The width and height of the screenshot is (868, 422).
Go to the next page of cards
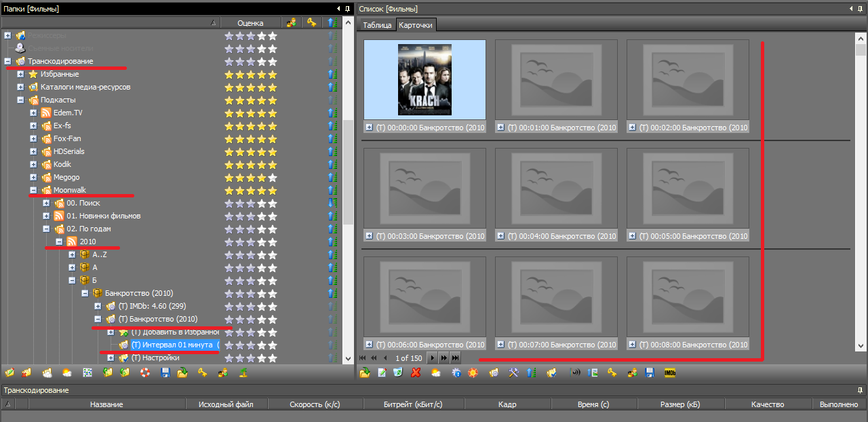[433, 358]
